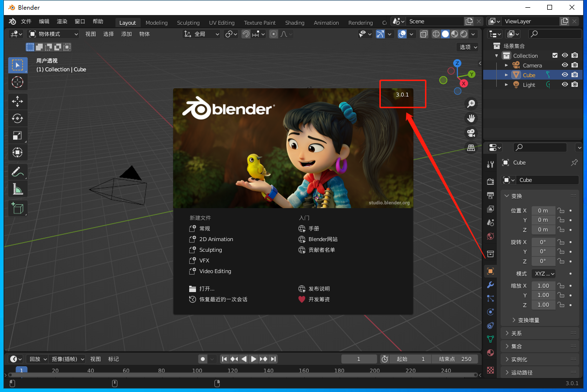This screenshot has width=587, height=392.
Task: Open the 物体模式 mode dropdown
Action: 53,34
